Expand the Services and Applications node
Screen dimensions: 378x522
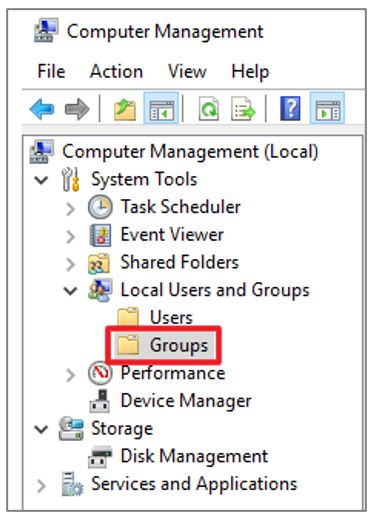[41, 486]
